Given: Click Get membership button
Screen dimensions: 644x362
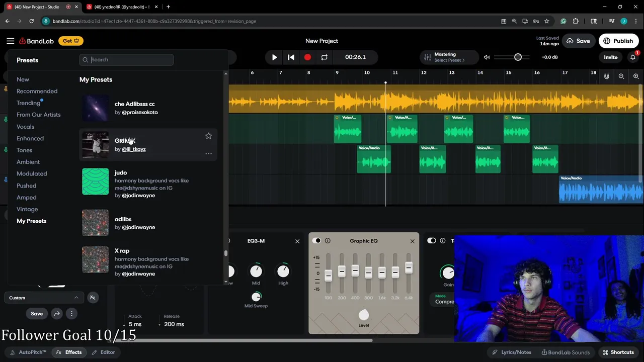Looking at the screenshot, I should point(71,41).
